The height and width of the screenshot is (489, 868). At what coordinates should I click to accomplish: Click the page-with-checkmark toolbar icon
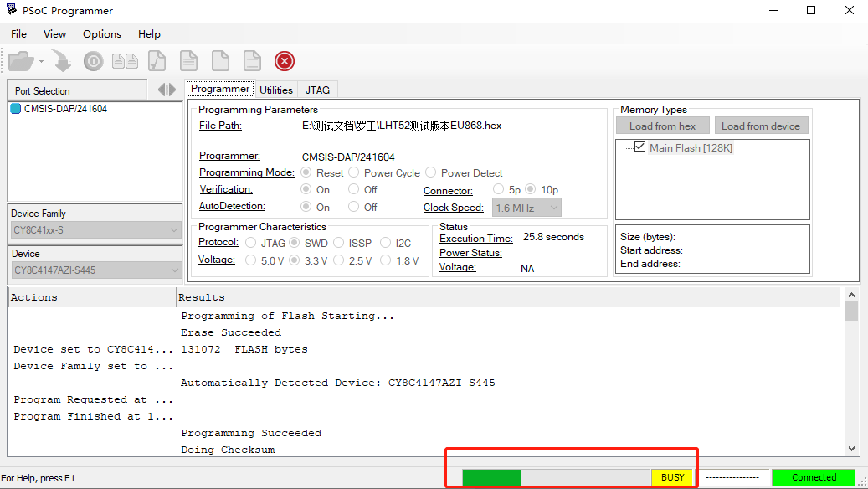(x=157, y=61)
